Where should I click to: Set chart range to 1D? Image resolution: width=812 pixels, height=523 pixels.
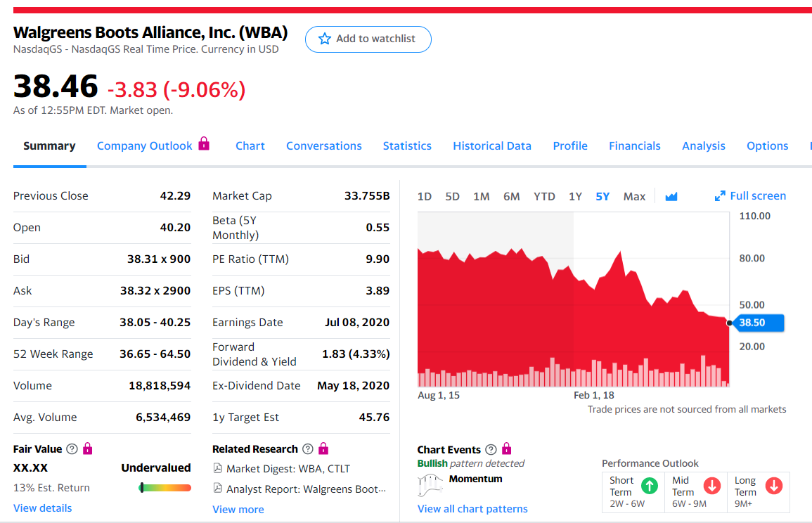pyautogui.click(x=425, y=196)
